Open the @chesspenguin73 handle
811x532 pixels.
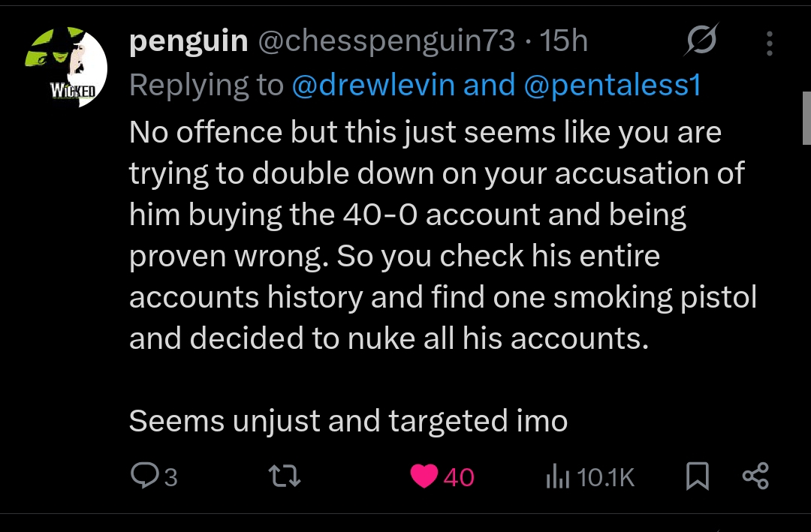tap(387, 41)
